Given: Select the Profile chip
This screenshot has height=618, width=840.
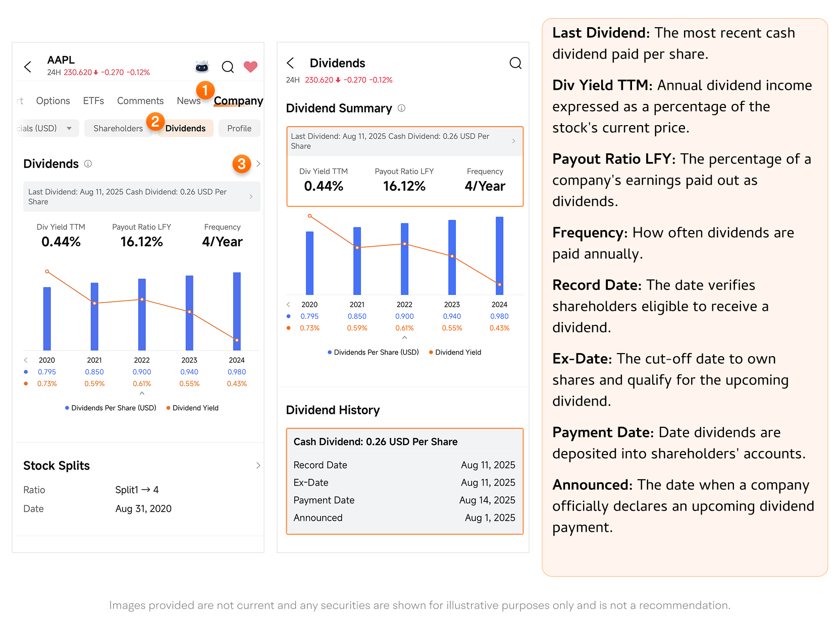Looking at the screenshot, I should [239, 129].
